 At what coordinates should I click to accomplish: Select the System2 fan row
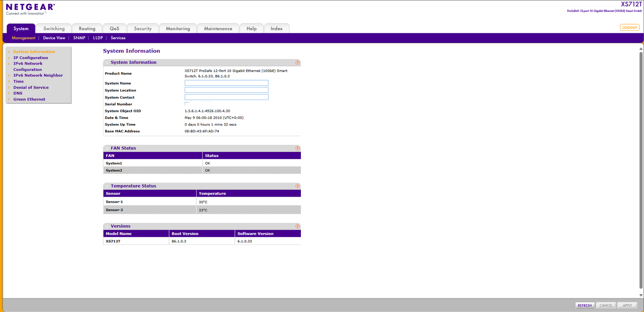pyautogui.click(x=202, y=170)
